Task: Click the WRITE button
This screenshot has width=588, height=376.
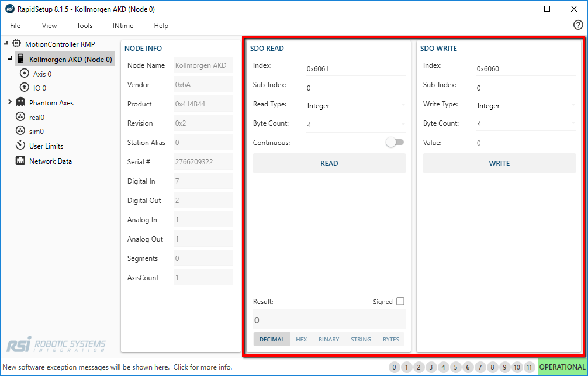Action: pyautogui.click(x=499, y=163)
